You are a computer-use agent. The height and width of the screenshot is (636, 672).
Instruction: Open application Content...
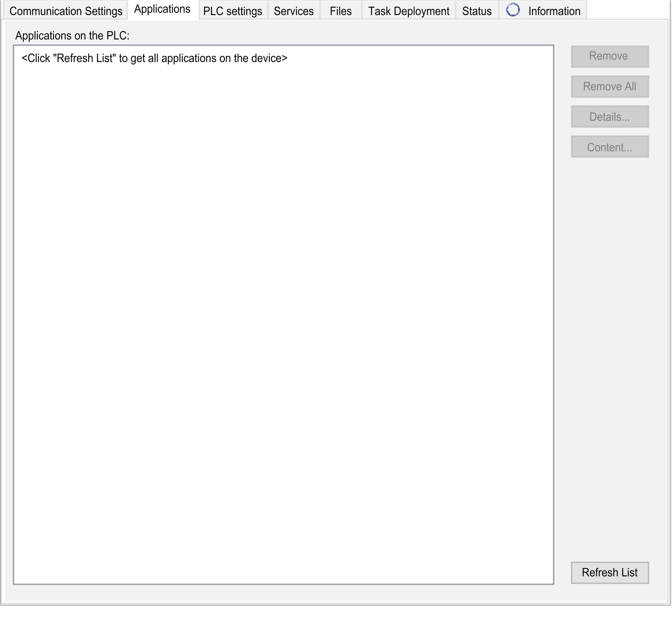tap(610, 147)
